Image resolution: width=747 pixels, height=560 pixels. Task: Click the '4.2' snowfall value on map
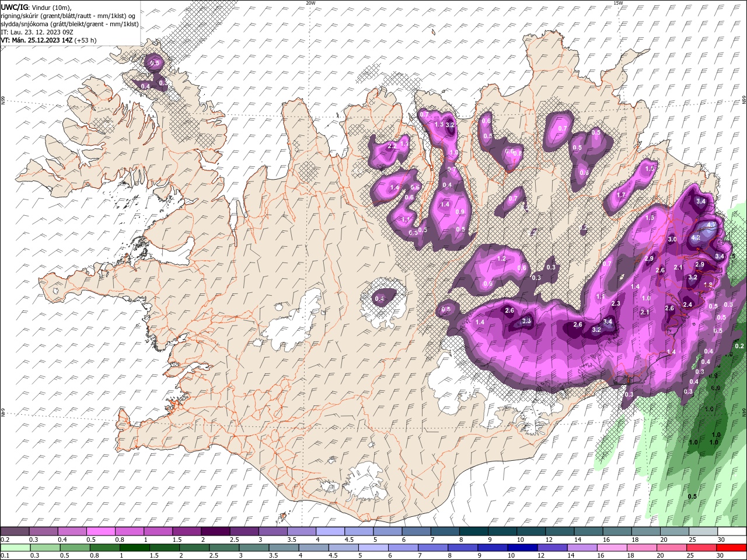click(x=696, y=237)
